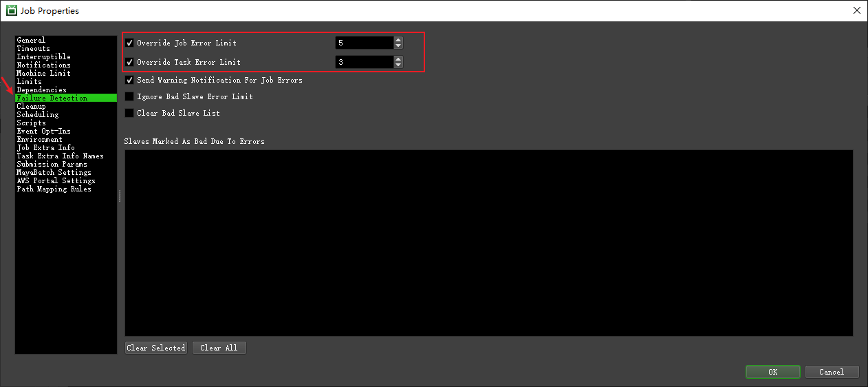Screen dimensions: 868x387
Task: Disable Send Warning Notification For Job Errors
Action: coord(129,81)
